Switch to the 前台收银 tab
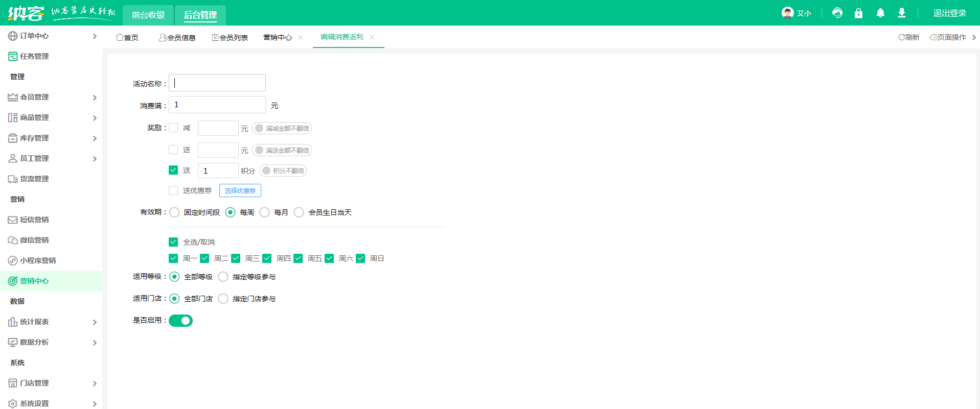The width and height of the screenshot is (980, 409). click(148, 15)
